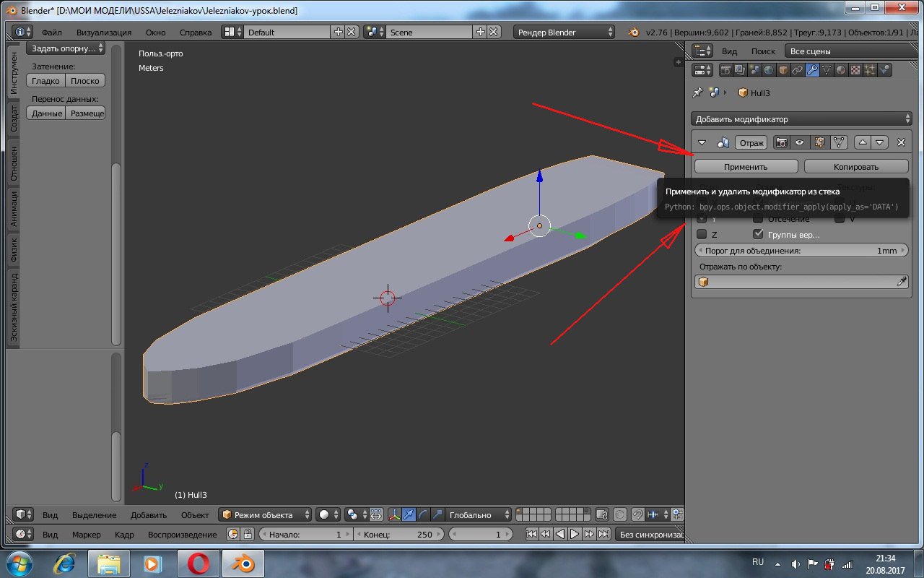The image size is (924, 578).
Task: Open the Scene chooser dropdown
Action: (x=375, y=32)
